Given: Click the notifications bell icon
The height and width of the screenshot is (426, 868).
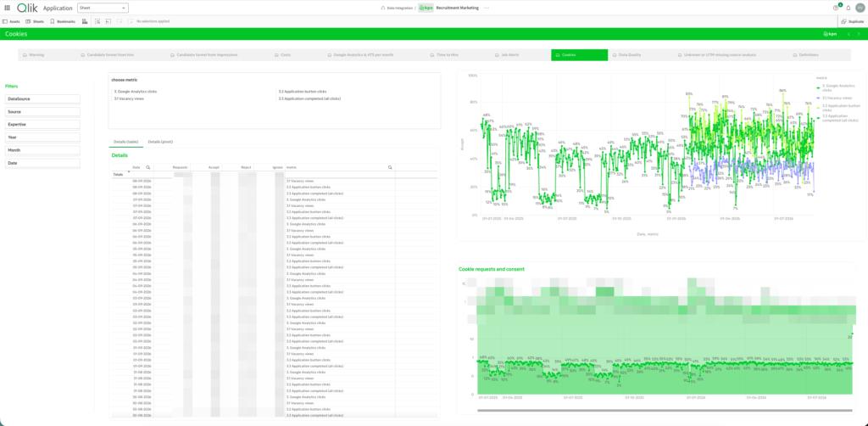Looking at the screenshot, I should click(848, 8).
